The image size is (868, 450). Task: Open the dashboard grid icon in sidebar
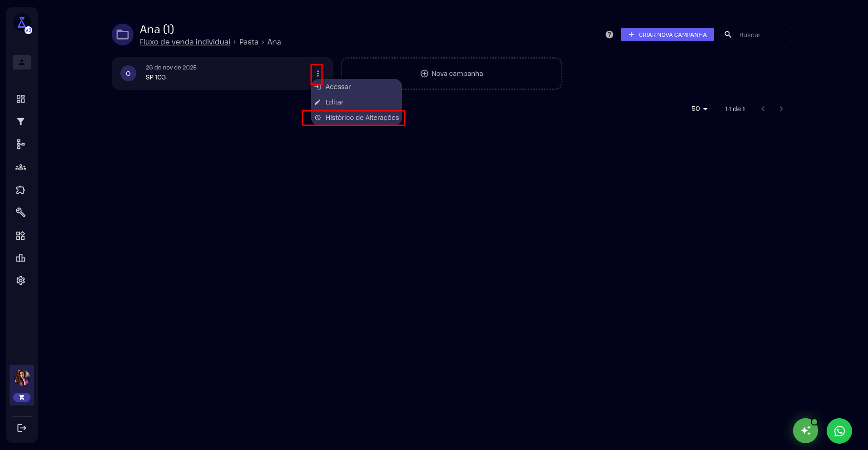(21, 99)
